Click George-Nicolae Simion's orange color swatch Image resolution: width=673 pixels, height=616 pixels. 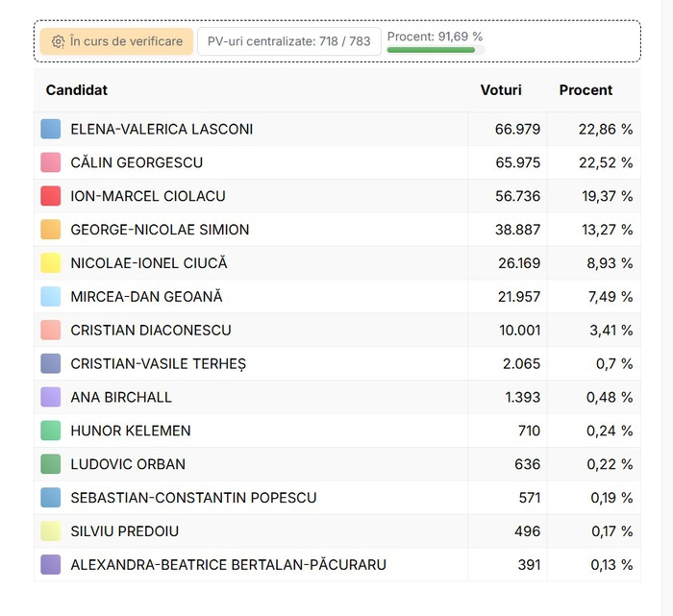tap(51, 230)
